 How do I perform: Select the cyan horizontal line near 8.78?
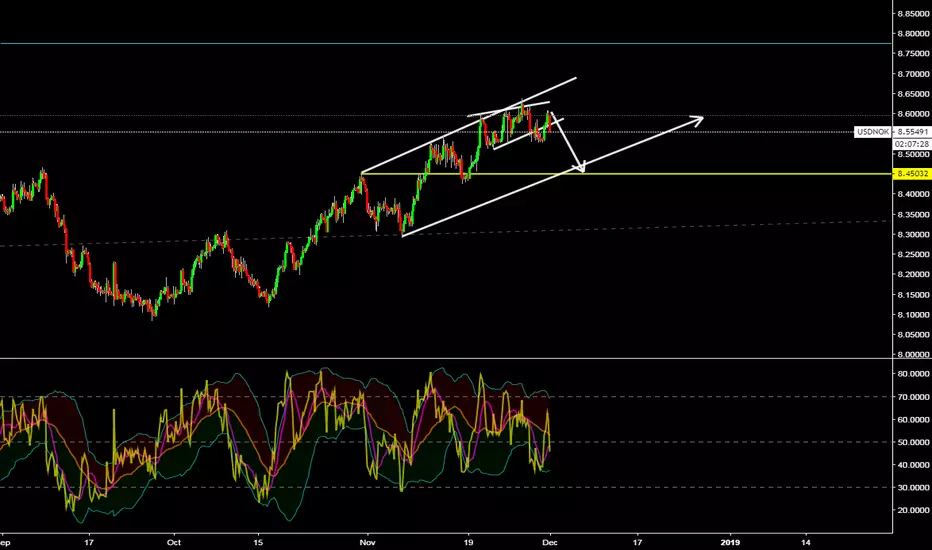[446, 43]
